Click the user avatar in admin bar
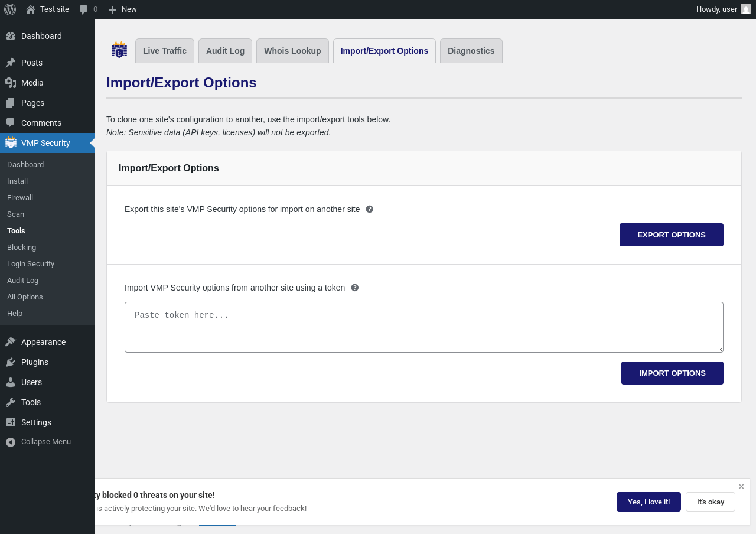The height and width of the screenshot is (534, 756). click(x=746, y=9)
